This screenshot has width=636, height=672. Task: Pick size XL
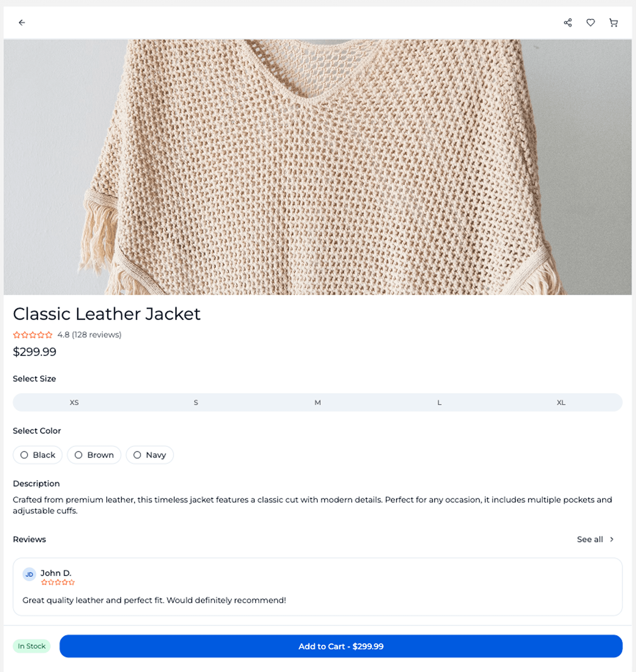[561, 402]
